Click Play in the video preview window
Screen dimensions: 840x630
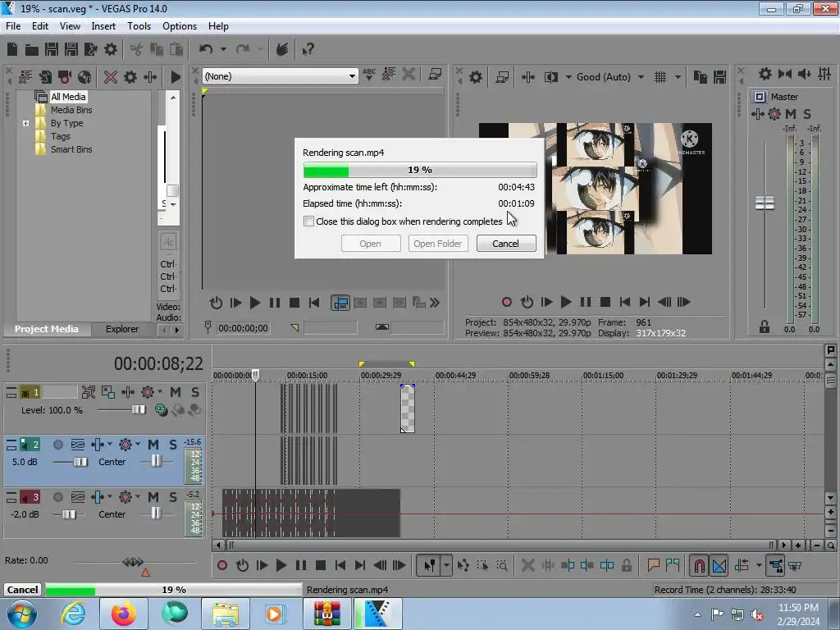point(566,302)
